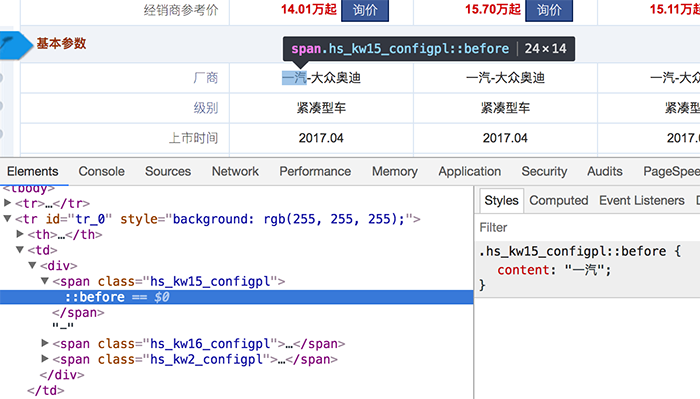The image size is (700, 399).
Task: Click the 经销商参考价 row label
Action: (181, 10)
